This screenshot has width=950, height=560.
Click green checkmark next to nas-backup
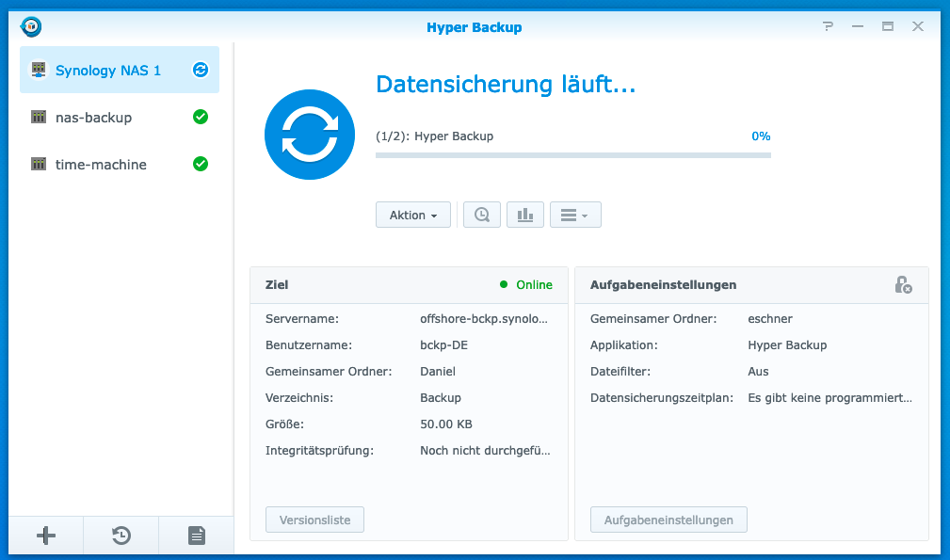200,117
